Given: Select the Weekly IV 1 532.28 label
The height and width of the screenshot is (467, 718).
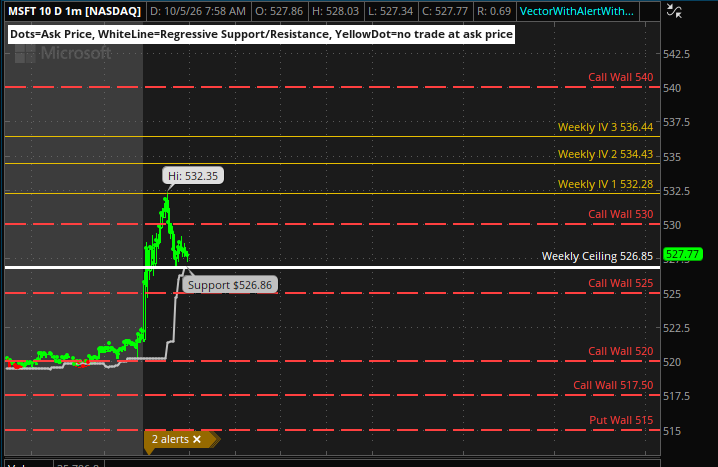Looking at the screenshot, I should pyautogui.click(x=605, y=184).
